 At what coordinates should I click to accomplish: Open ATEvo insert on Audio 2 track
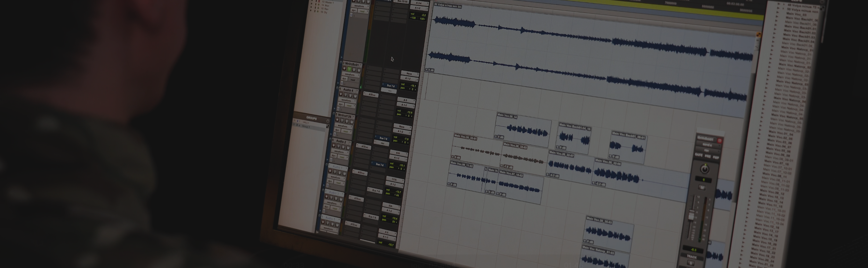pos(364,147)
